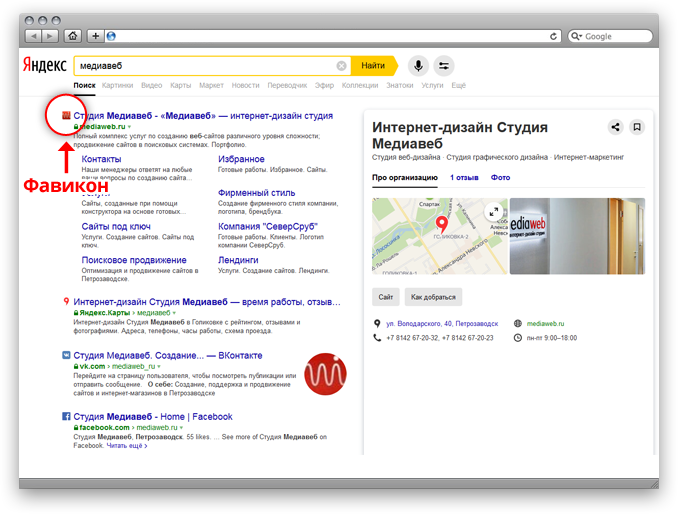The width and height of the screenshot is (678, 514).
Task: Open the Студия Медиавеб Facebook result
Action: (x=153, y=417)
